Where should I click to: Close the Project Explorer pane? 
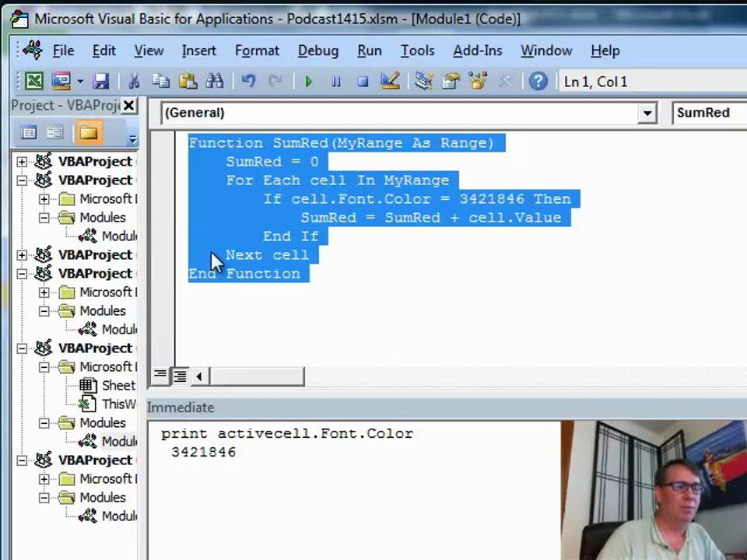(x=128, y=105)
